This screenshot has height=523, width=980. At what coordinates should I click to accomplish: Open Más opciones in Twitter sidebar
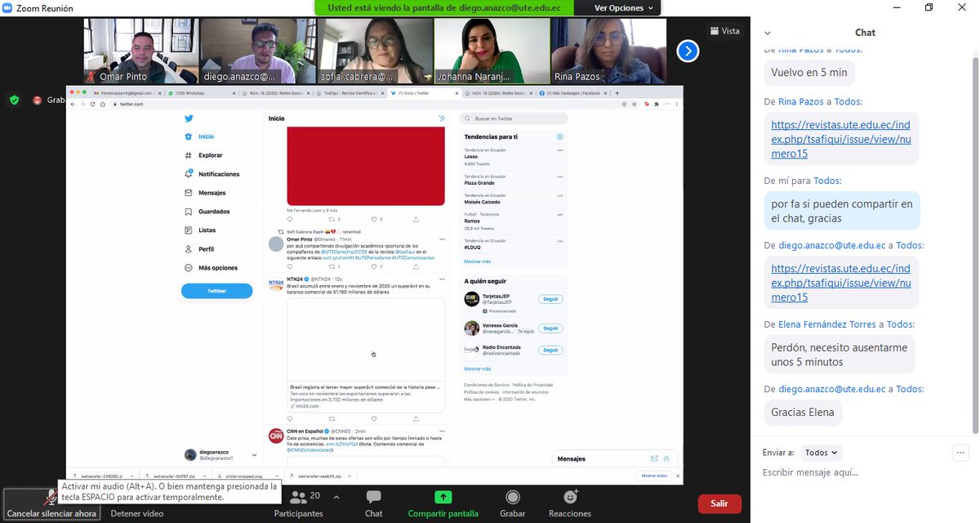point(212,268)
